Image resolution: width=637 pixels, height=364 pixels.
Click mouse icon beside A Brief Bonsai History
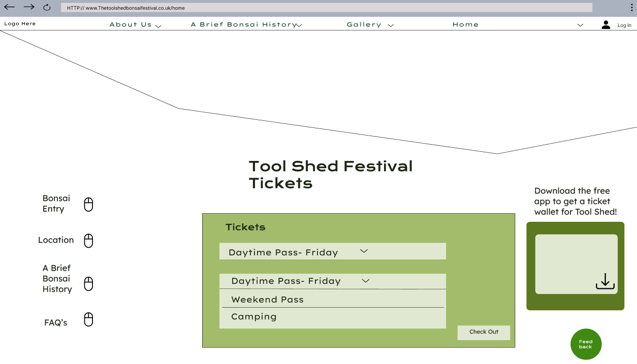tap(88, 284)
